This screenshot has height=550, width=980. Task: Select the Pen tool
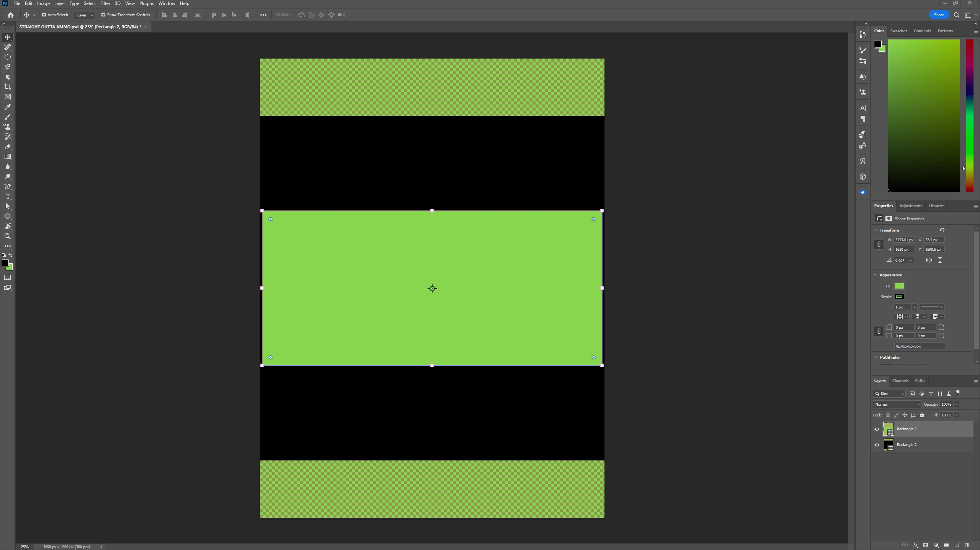[x=8, y=186]
